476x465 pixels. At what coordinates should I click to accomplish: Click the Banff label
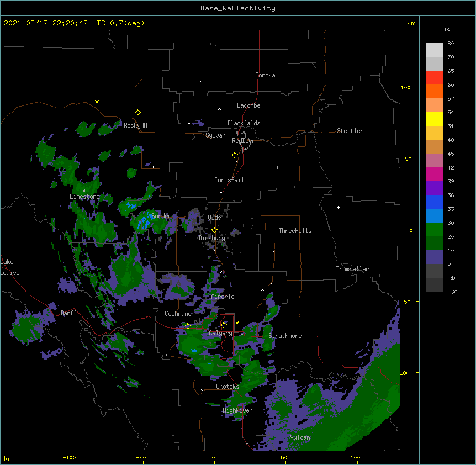[x=68, y=313]
